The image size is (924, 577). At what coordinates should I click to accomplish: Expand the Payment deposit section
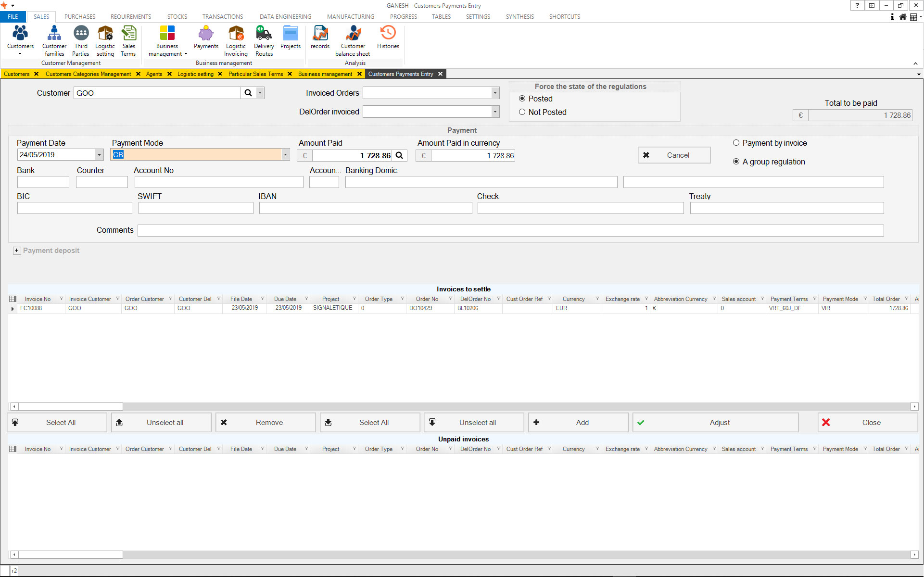[17, 251]
